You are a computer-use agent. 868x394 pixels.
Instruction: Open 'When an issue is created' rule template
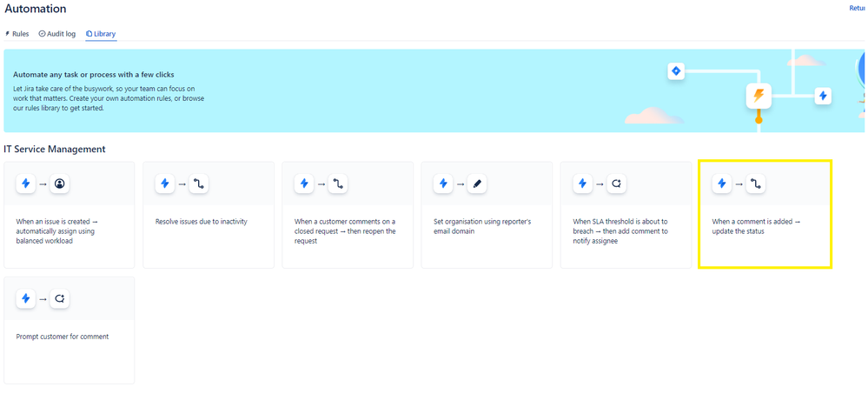70,215
